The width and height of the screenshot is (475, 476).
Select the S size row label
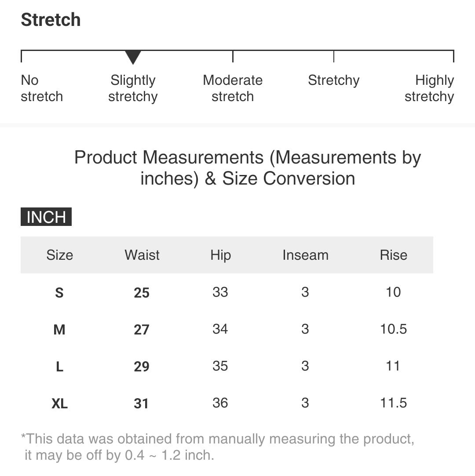(x=59, y=293)
